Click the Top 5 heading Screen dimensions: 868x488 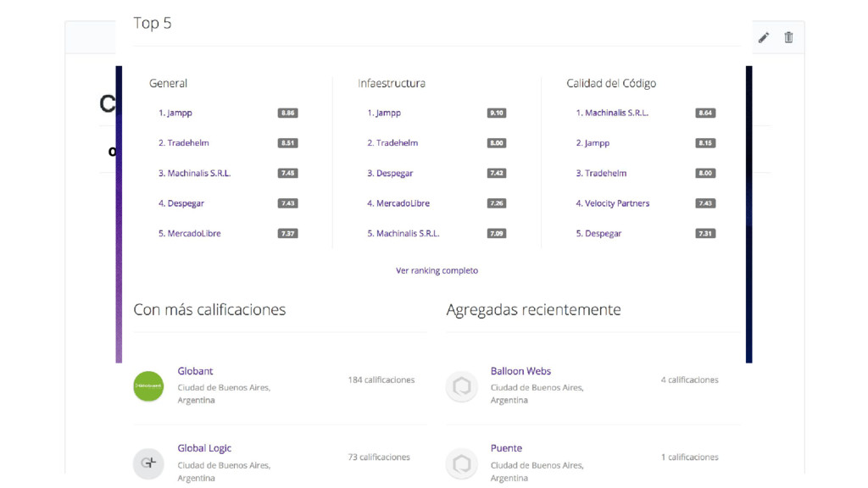153,23
